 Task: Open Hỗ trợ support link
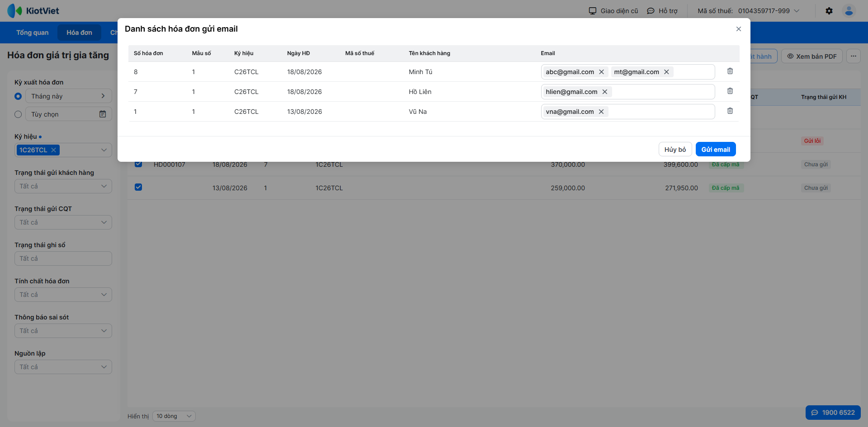[x=662, y=11]
